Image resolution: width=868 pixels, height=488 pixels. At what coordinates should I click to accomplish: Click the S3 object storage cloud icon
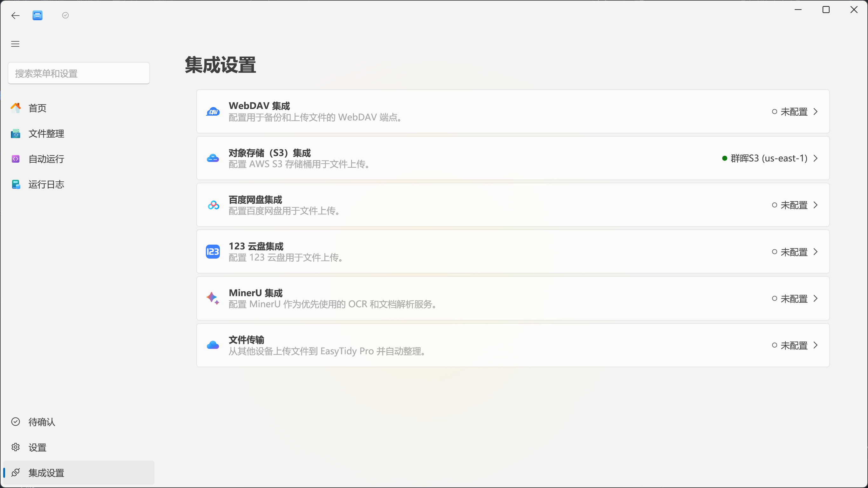[213, 158]
